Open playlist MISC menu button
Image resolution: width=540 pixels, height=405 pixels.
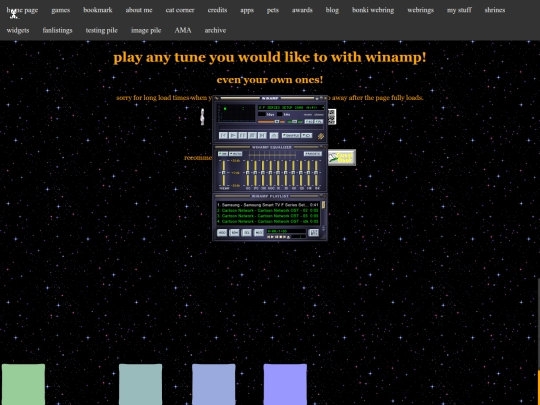(x=259, y=232)
